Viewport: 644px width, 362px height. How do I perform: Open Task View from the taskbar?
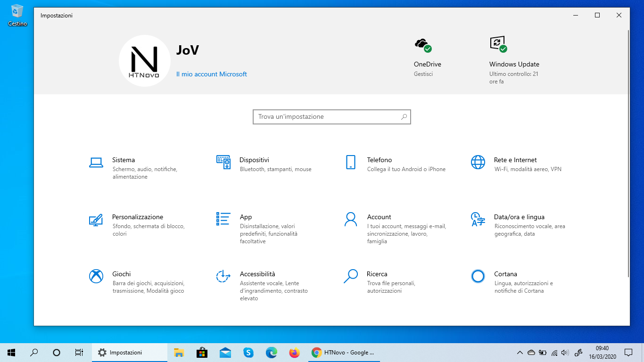point(79,352)
